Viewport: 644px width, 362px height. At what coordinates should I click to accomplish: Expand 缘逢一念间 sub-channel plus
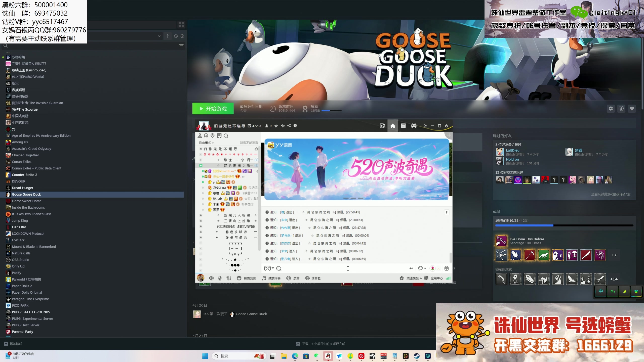pos(200,160)
